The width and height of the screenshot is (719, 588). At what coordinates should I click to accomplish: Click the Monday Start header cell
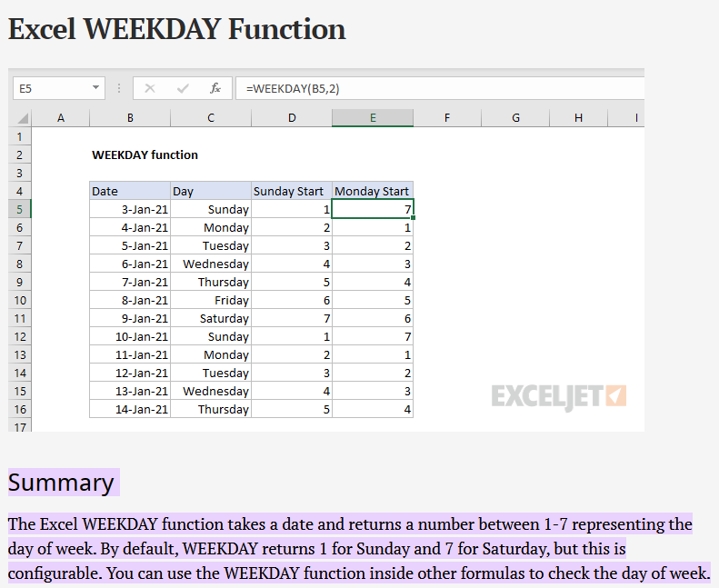pyautogui.click(x=373, y=191)
